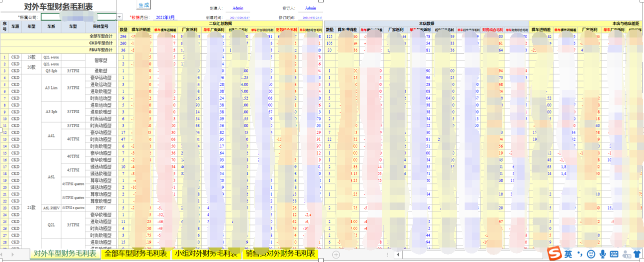Click the 创建人 Admin cell
The height and width of the screenshot is (262, 644).
click(238, 8)
